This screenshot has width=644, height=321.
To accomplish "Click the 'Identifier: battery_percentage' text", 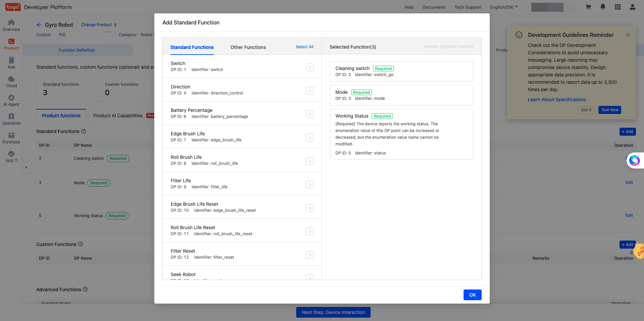I will click(x=220, y=117).
